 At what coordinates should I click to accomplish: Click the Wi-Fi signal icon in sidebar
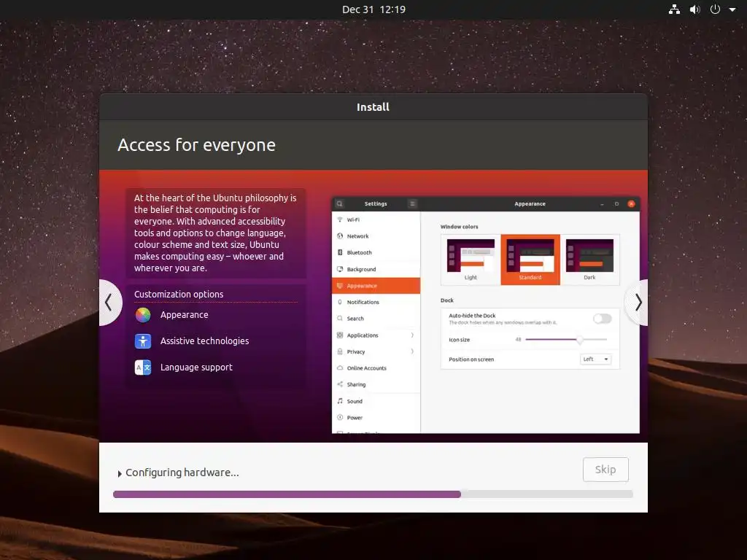click(x=340, y=219)
